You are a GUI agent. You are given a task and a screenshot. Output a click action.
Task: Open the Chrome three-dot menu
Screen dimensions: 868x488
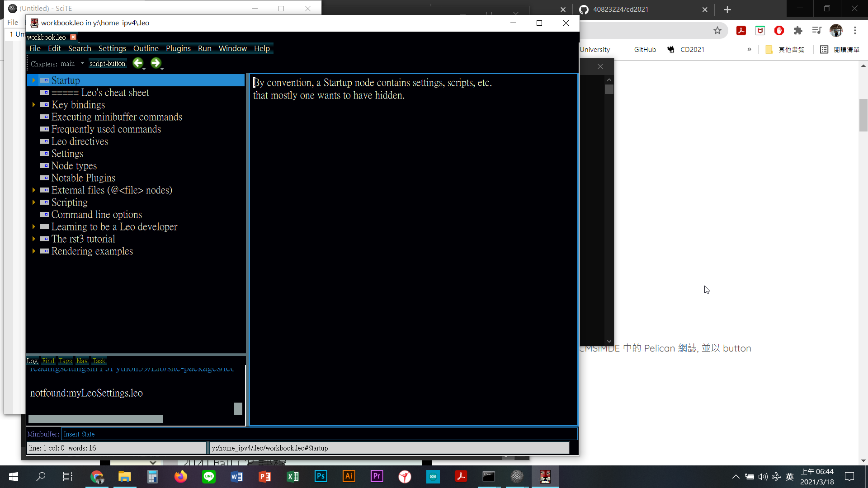[x=855, y=31]
